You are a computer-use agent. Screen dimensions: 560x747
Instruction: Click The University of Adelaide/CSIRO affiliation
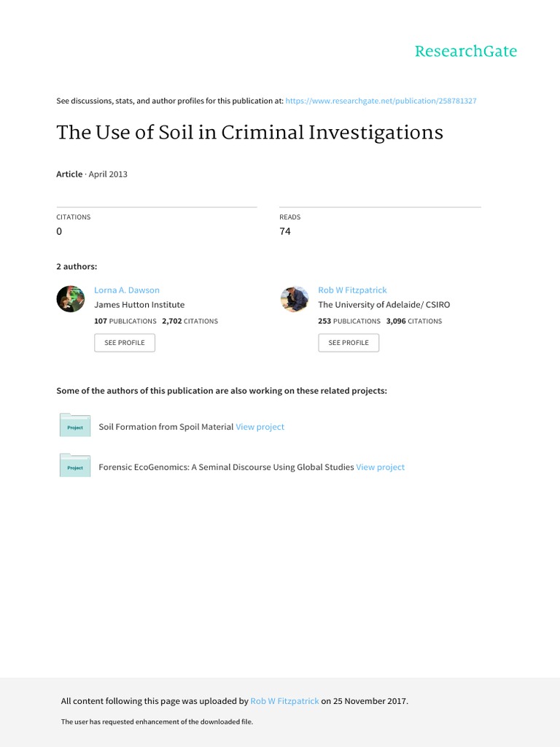[x=374, y=305]
